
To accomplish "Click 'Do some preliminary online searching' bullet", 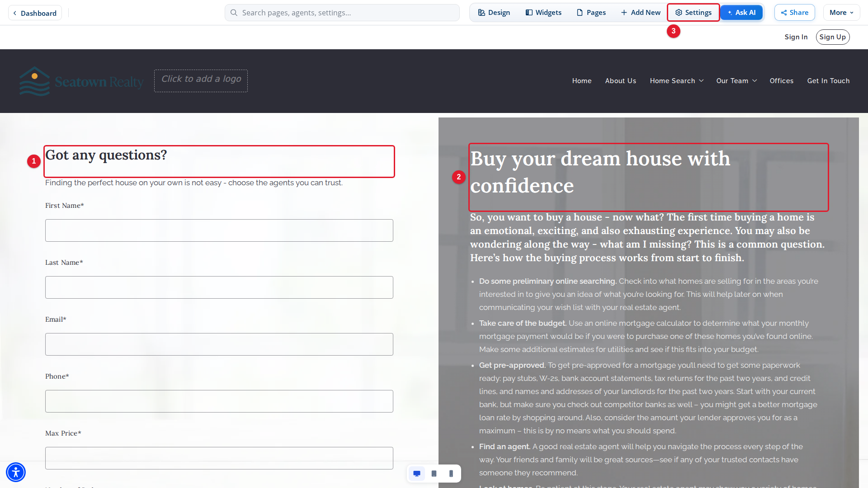I will pos(649,294).
